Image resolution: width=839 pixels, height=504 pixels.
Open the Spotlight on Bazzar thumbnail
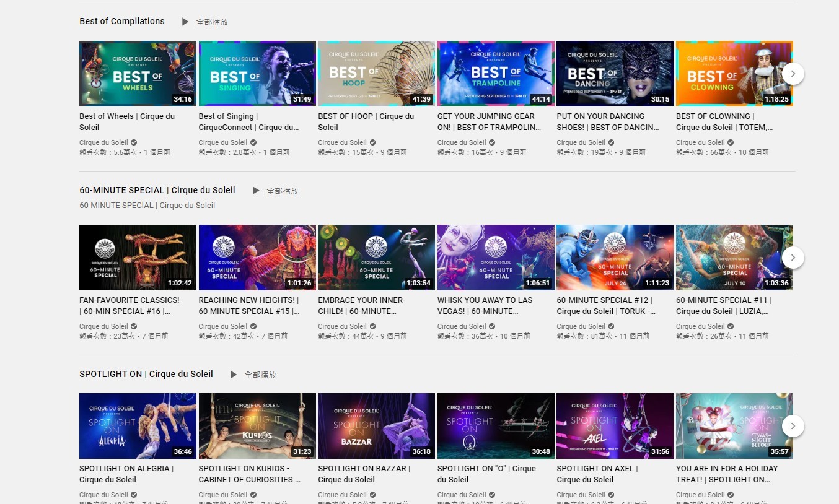click(376, 426)
